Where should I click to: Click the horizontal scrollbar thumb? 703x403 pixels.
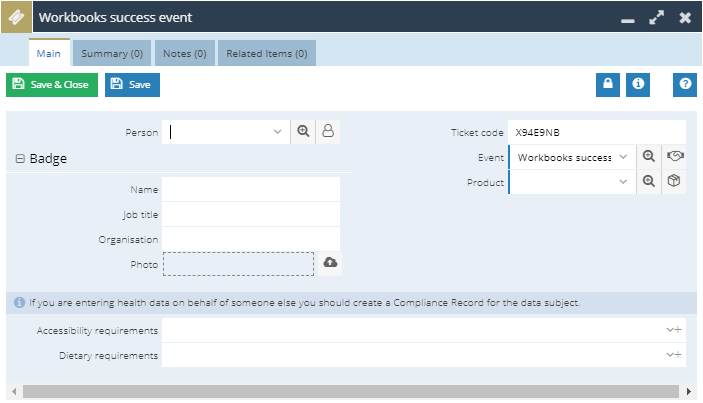click(x=351, y=391)
